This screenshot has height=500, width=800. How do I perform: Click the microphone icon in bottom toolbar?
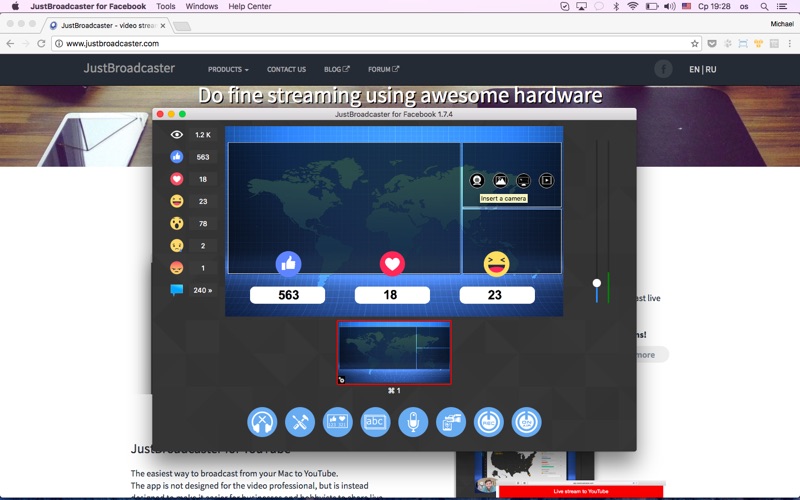pyautogui.click(x=413, y=422)
